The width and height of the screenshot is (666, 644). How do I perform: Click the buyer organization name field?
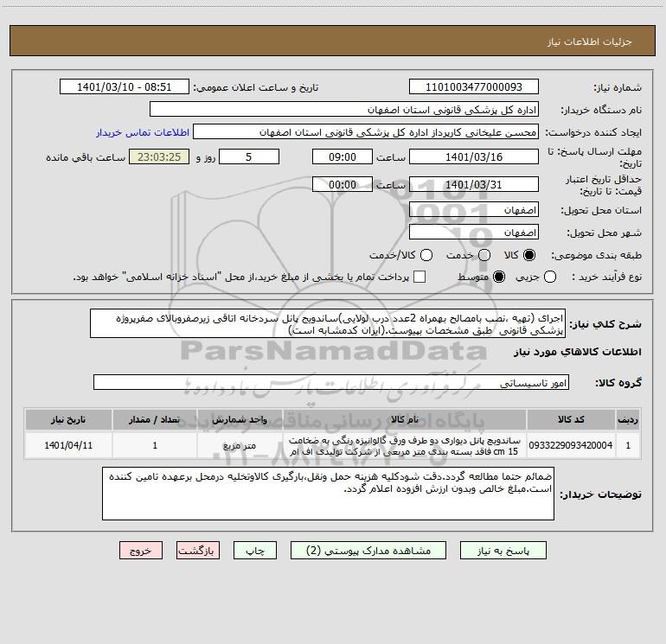coord(344,110)
